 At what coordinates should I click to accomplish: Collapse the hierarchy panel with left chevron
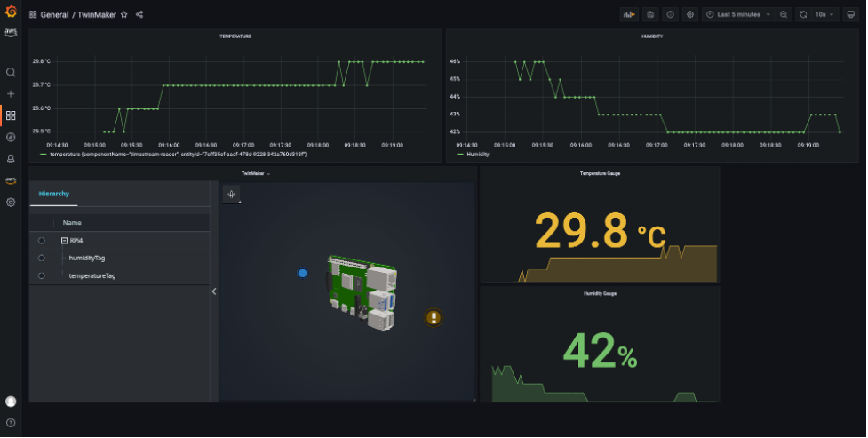click(x=214, y=291)
